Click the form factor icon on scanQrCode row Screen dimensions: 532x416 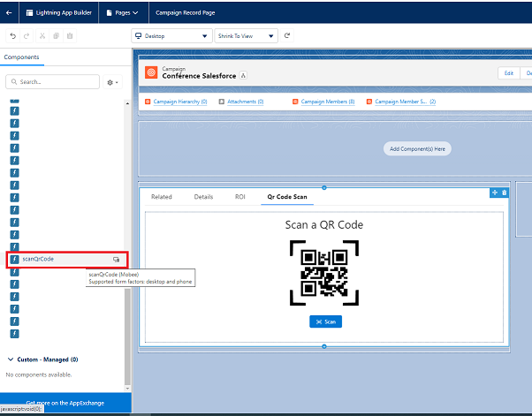pyautogui.click(x=116, y=260)
